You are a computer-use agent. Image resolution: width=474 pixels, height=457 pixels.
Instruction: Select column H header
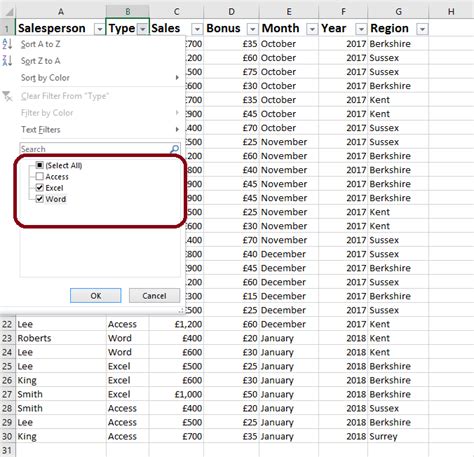pyautogui.click(x=451, y=12)
